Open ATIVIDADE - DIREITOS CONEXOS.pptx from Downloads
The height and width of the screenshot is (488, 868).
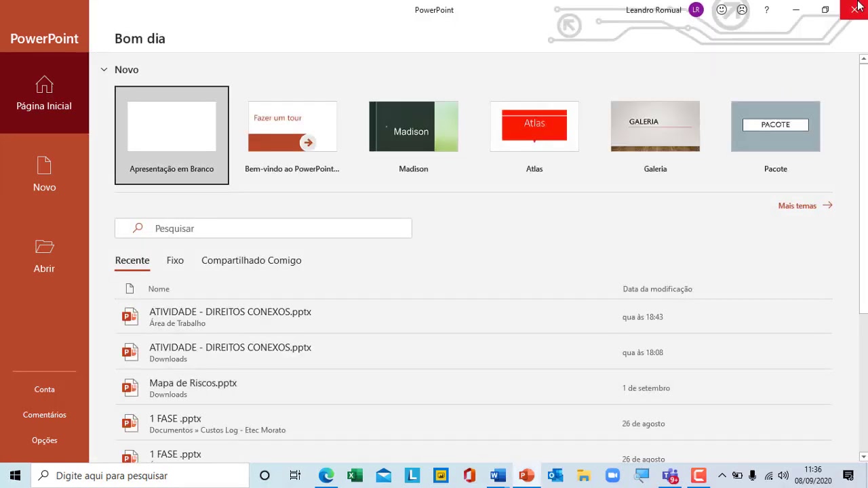pyautogui.click(x=473, y=352)
